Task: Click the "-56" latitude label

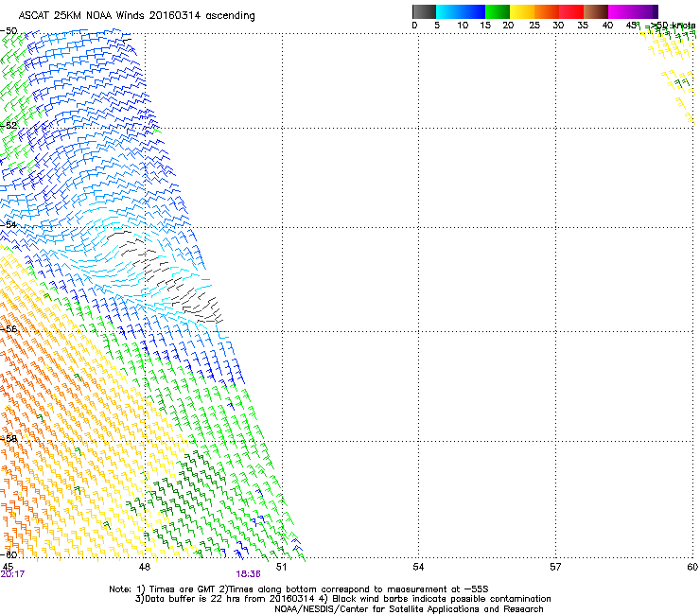Action: tap(9, 328)
